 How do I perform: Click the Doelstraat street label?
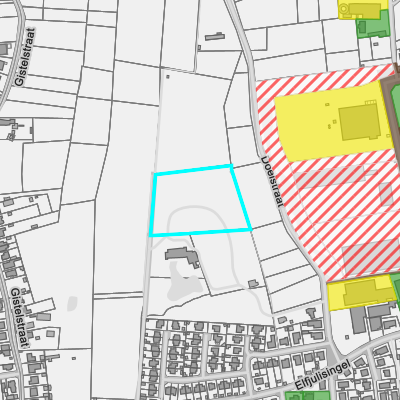pos(272,182)
